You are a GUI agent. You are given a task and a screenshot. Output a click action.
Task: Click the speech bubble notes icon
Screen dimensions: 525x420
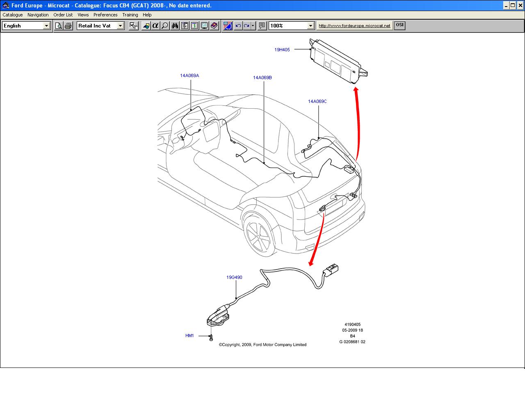(x=262, y=26)
